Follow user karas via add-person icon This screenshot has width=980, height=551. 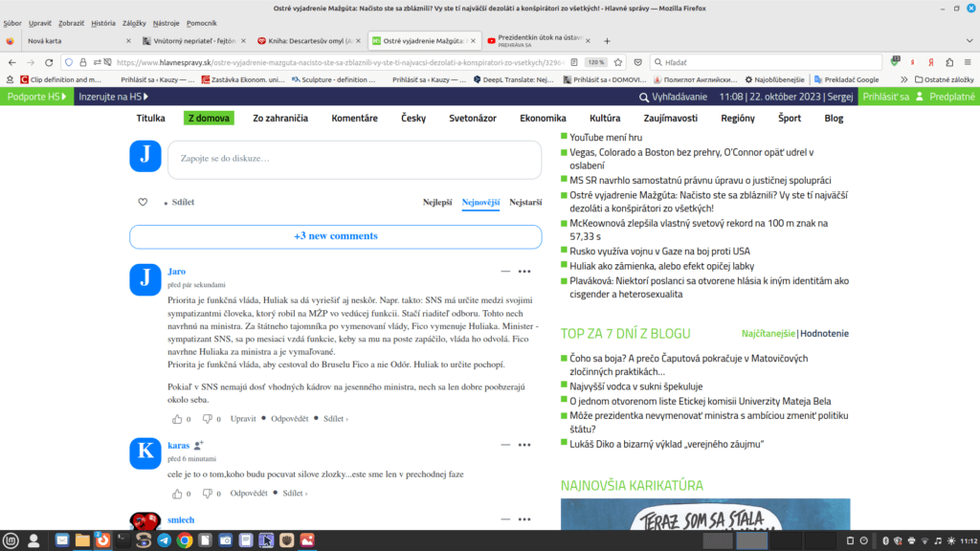pos(199,445)
